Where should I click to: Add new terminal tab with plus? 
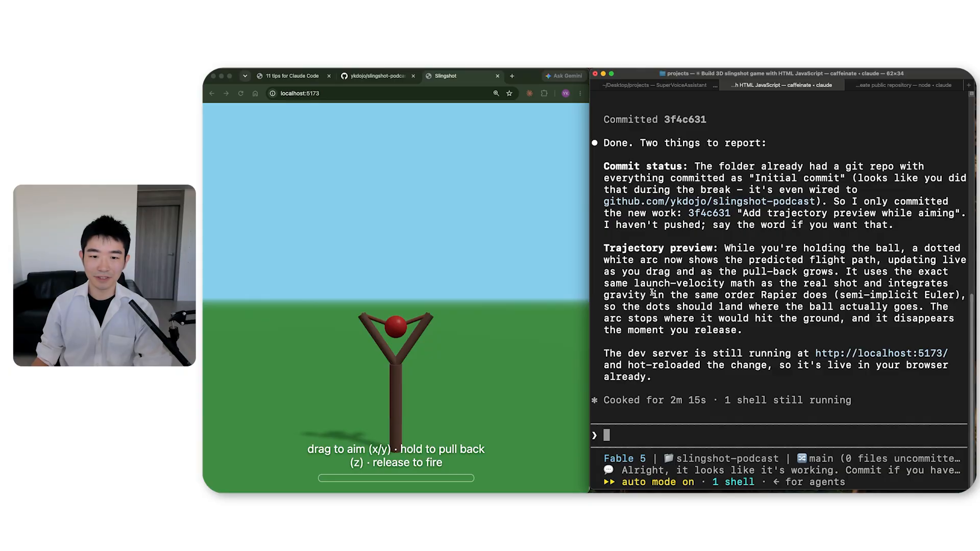pos(969,85)
